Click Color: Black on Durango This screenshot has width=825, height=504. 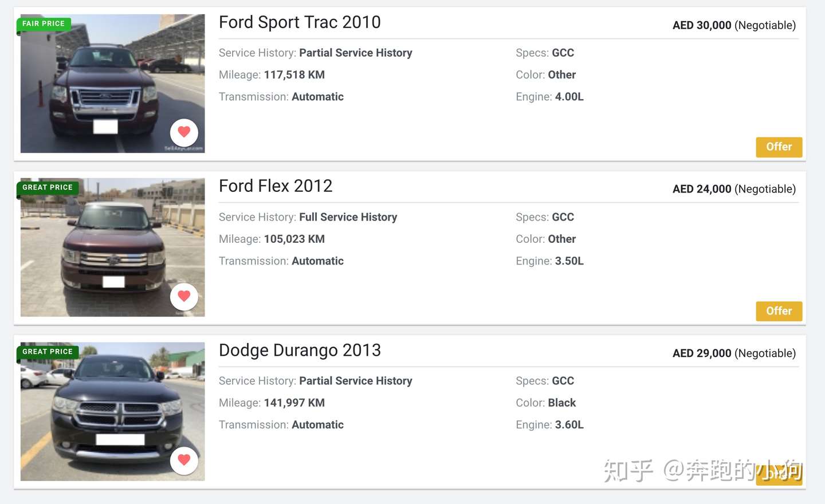(545, 403)
